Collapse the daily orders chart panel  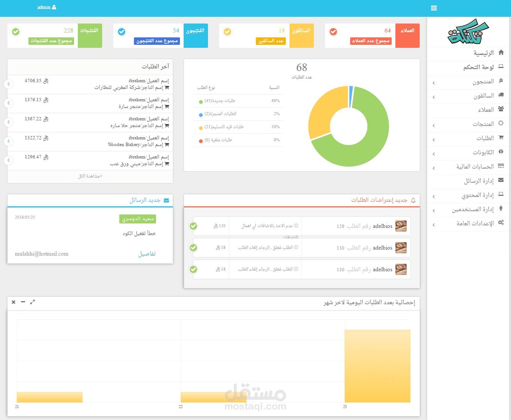coord(23,302)
